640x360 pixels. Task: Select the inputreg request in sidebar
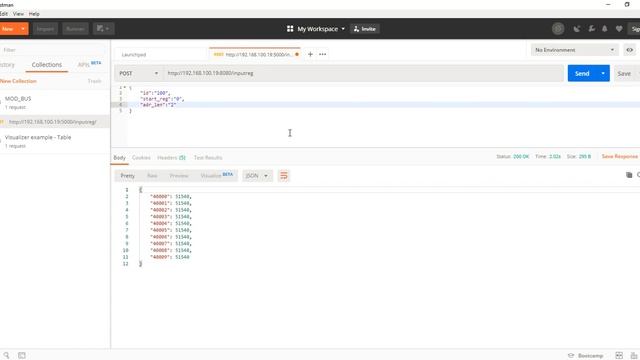pos(55,122)
